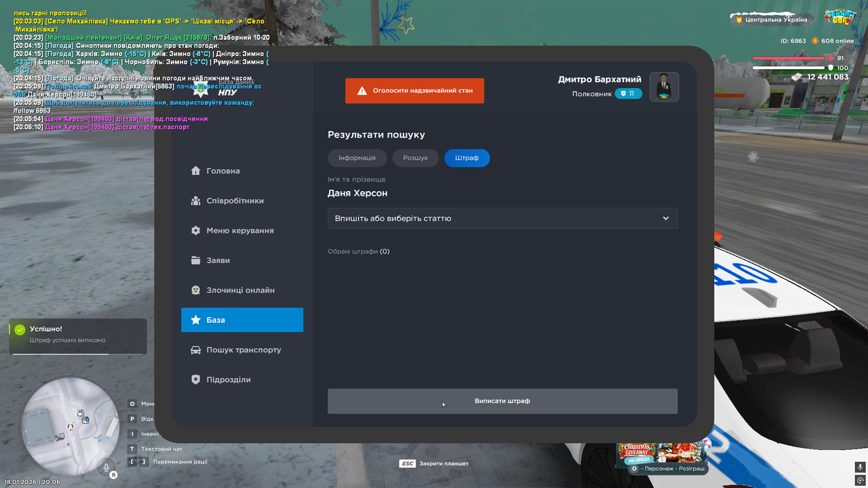The height and width of the screenshot is (488, 868).
Task: Click the officer avatar thumbnail
Action: pyautogui.click(x=664, y=87)
